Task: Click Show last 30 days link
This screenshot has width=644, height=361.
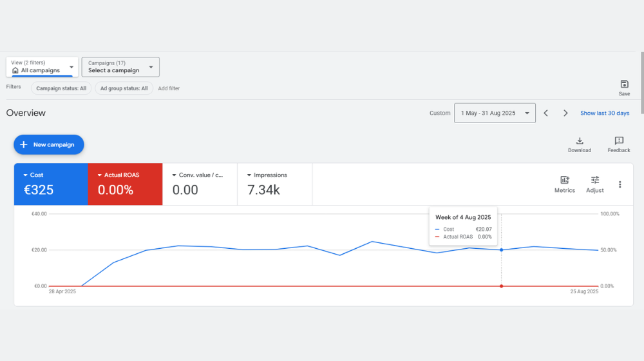Action: click(x=605, y=113)
